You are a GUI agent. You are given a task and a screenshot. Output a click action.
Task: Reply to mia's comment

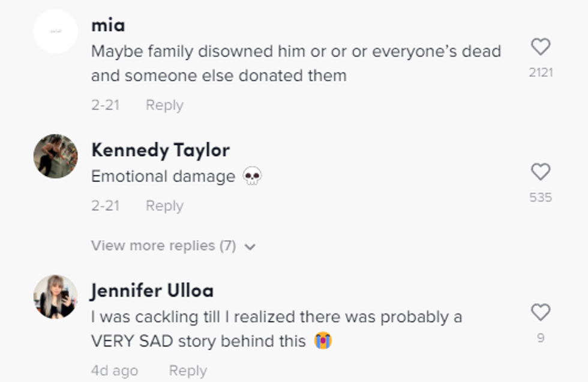[x=164, y=105]
